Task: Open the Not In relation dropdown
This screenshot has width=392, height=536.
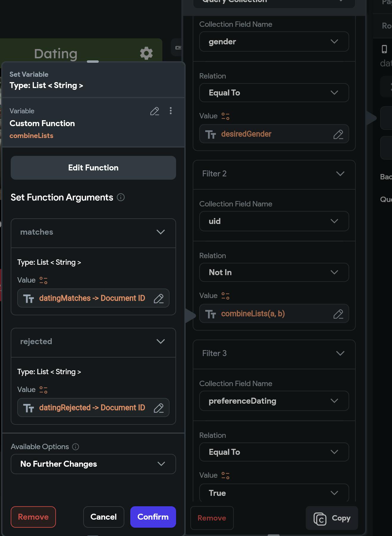Action: 274,272
